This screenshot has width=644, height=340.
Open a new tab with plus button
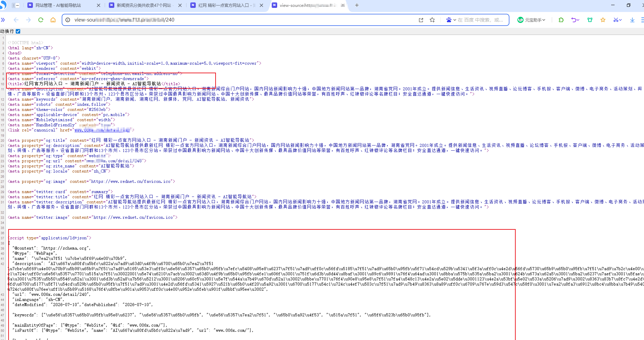click(357, 5)
